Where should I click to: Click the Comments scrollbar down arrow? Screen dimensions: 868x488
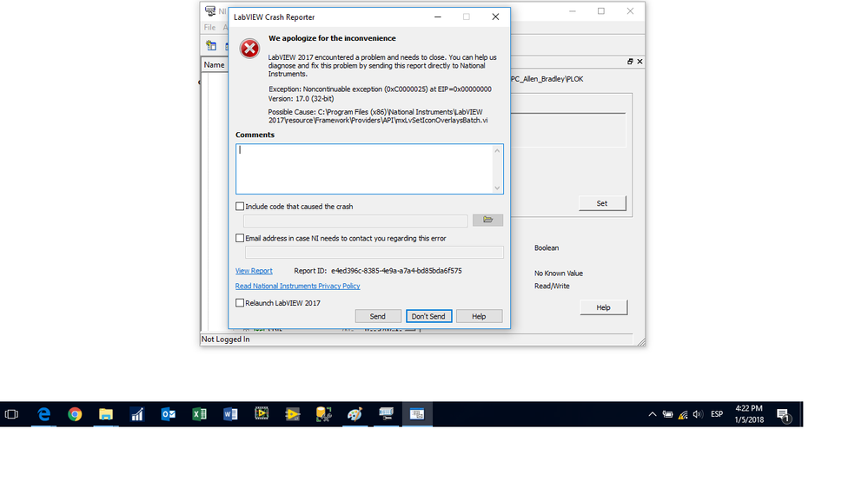(497, 188)
